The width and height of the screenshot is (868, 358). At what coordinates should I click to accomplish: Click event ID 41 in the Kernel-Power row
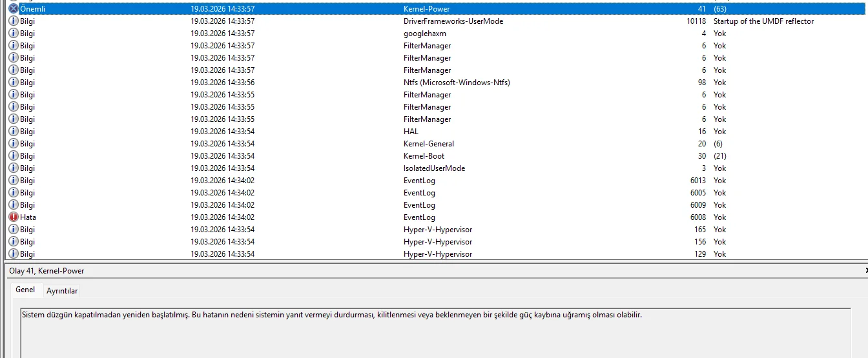[x=702, y=9]
